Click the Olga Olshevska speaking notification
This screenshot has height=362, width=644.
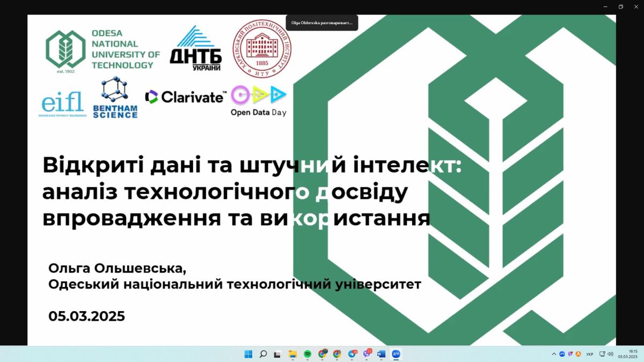click(x=322, y=23)
